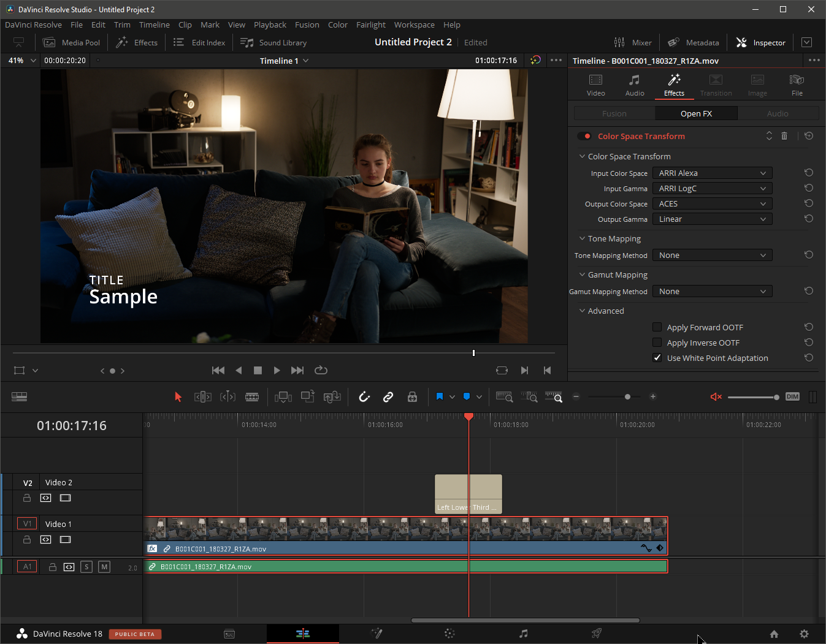The height and width of the screenshot is (644, 826).
Task: Open the Sound Library panel
Action: [273, 42]
